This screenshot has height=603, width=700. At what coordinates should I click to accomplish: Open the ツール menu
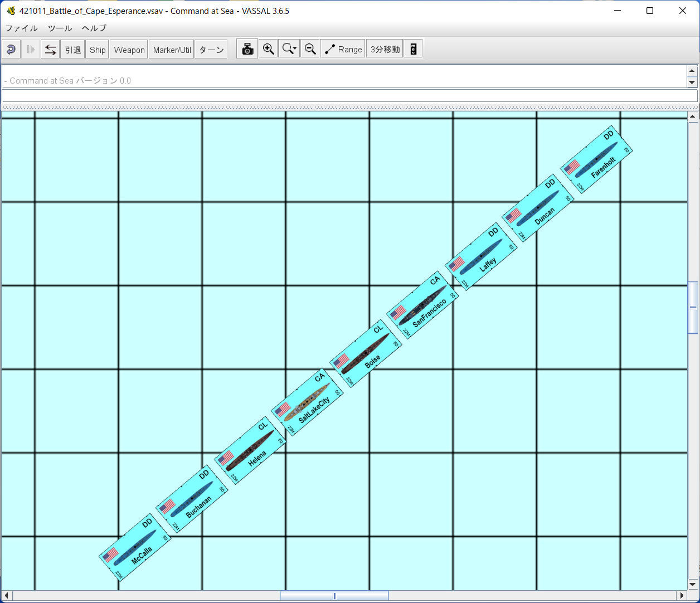tap(60, 28)
